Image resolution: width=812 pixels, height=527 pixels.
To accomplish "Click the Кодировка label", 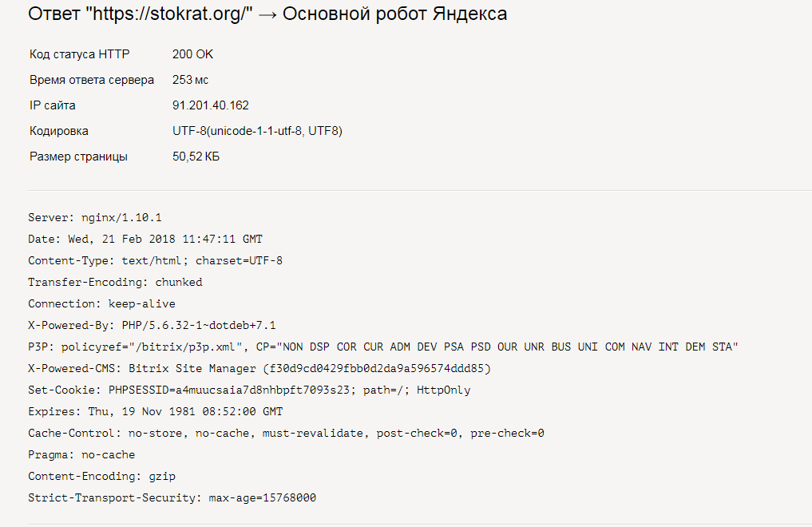I will click(x=59, y=131).
